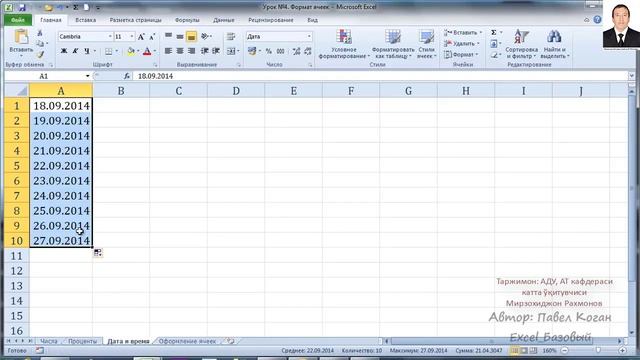Align cell content to middle

pos(180,36)
